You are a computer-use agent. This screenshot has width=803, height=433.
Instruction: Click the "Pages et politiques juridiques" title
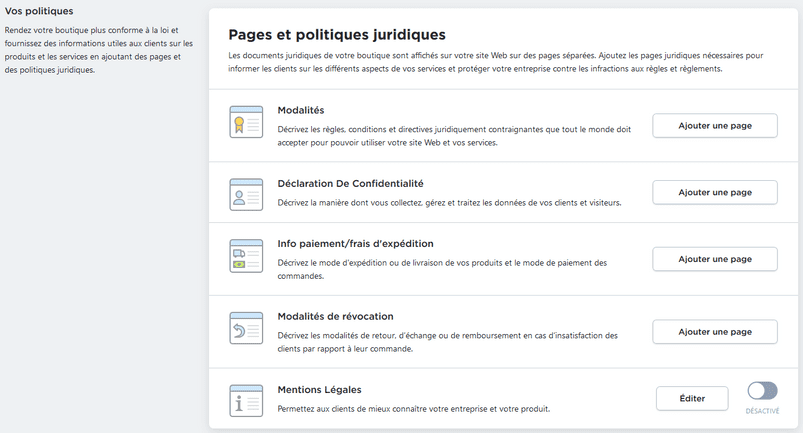click(337, 35)
